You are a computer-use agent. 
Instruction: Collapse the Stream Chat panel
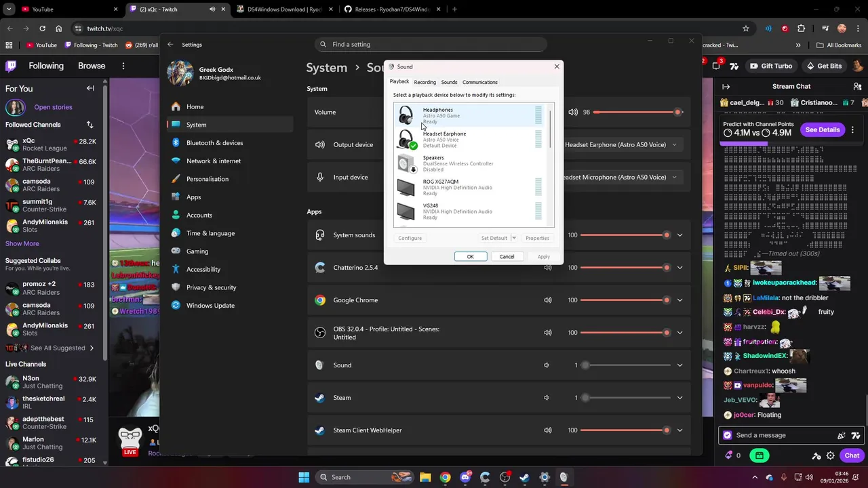click(726, 87)
